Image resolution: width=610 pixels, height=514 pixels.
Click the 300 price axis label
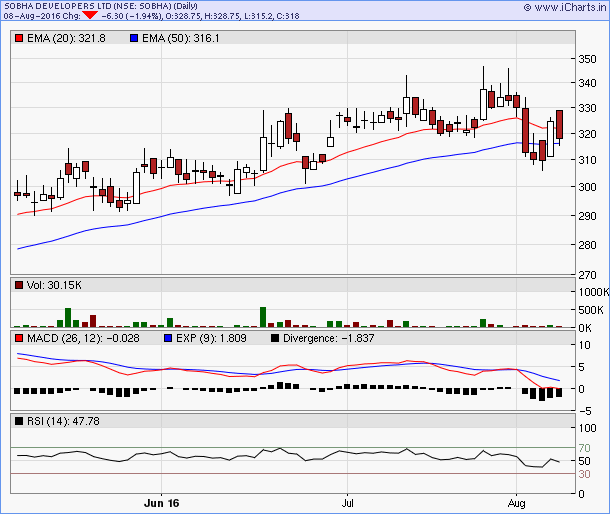pos(587,187)
